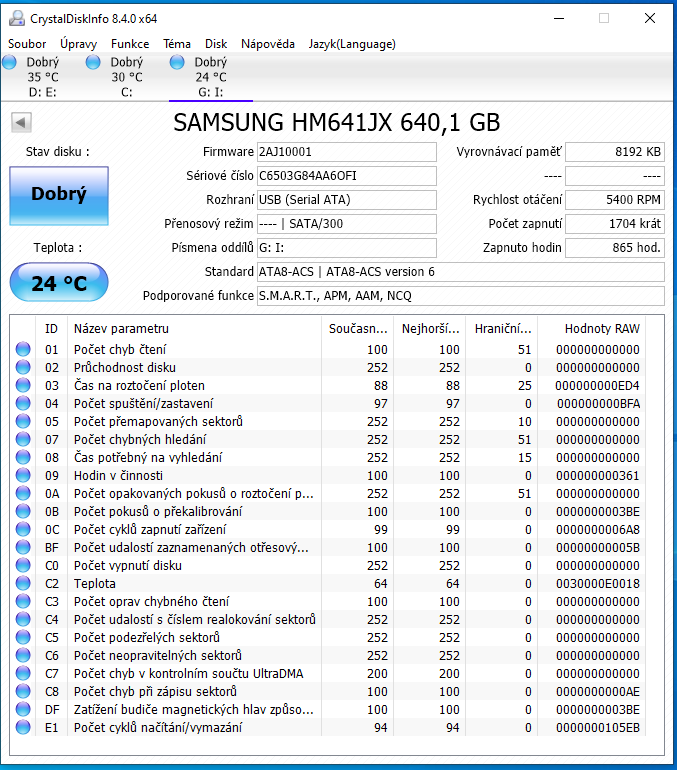Click status orb of attribute 04 row

[x=23, y=403]
